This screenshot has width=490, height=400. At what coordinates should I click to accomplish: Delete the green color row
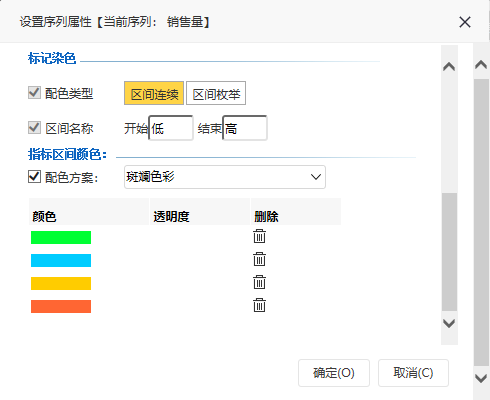click(259, 236)
